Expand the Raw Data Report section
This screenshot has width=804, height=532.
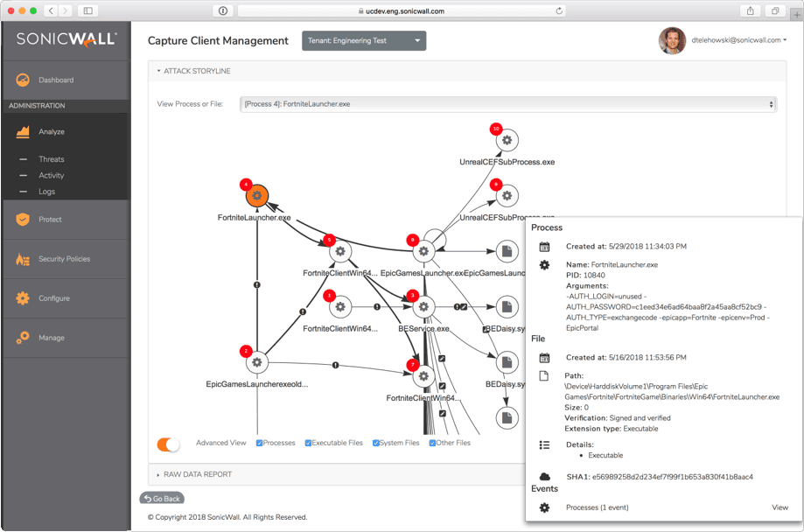click(197, 474)
